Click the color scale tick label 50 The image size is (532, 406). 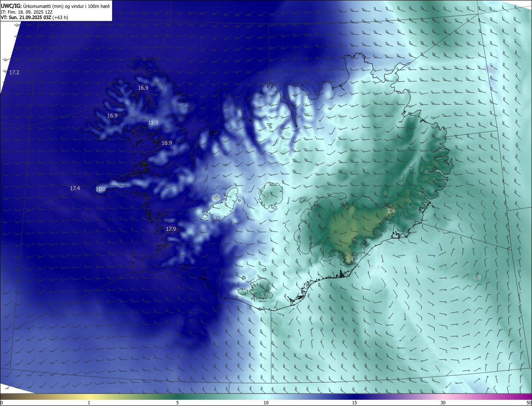pos(529,403)
